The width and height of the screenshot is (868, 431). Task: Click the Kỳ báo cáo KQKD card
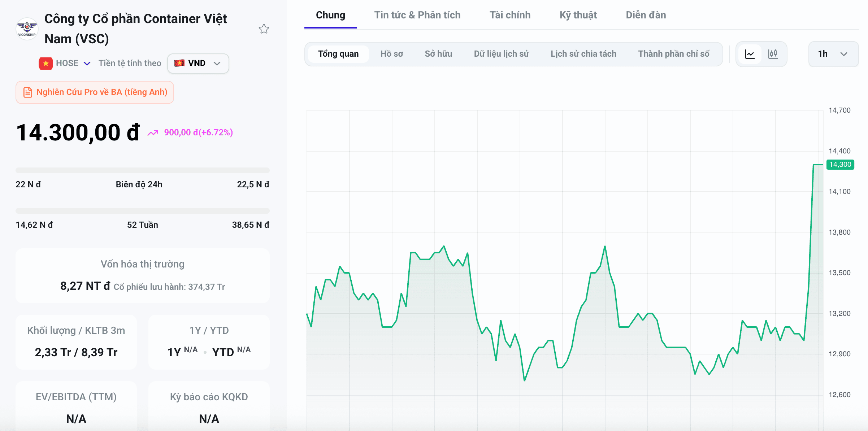(x=209, y=406)
